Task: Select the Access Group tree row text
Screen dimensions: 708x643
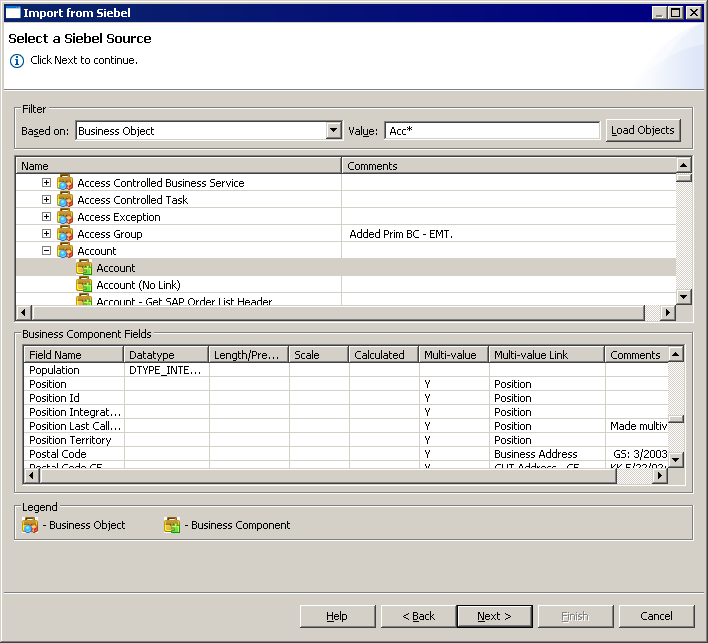Action: pos(110,234)
